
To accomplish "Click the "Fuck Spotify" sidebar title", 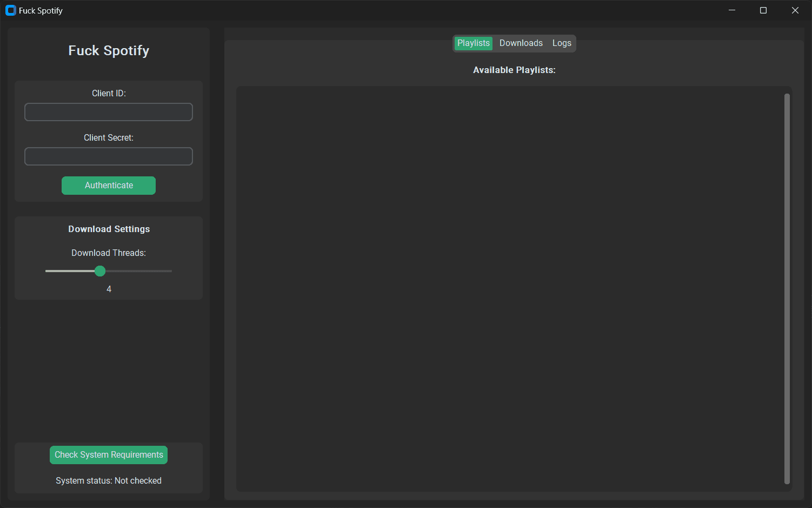I will (109, 50).
